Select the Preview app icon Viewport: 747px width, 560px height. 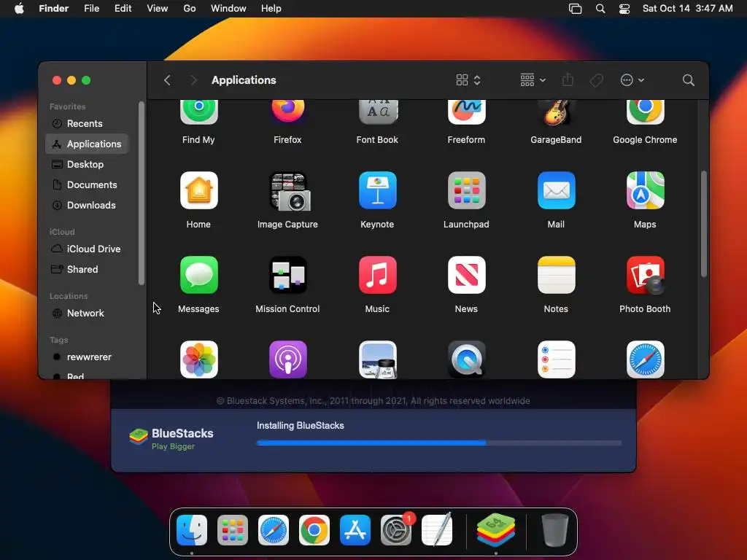(x=377, y=359)
